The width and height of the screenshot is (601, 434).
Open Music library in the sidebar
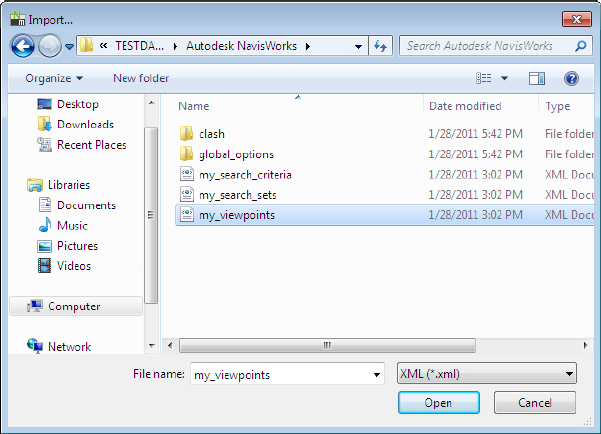(x=72, y=225)
